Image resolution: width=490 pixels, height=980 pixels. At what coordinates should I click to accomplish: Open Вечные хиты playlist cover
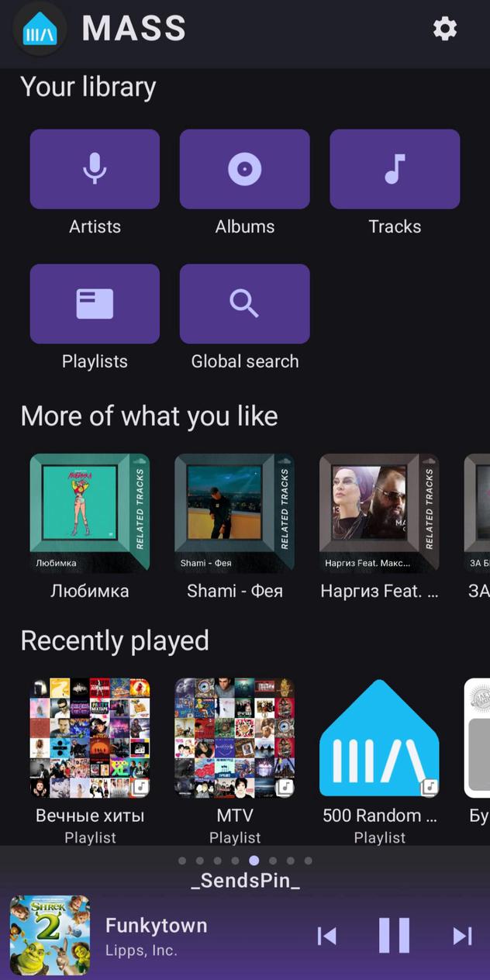point(90,738)
